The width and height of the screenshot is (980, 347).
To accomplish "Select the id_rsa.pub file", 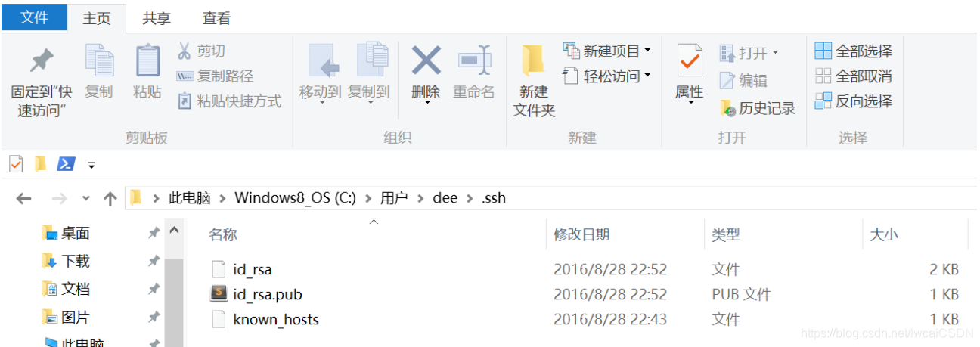I will pos(268,294).
